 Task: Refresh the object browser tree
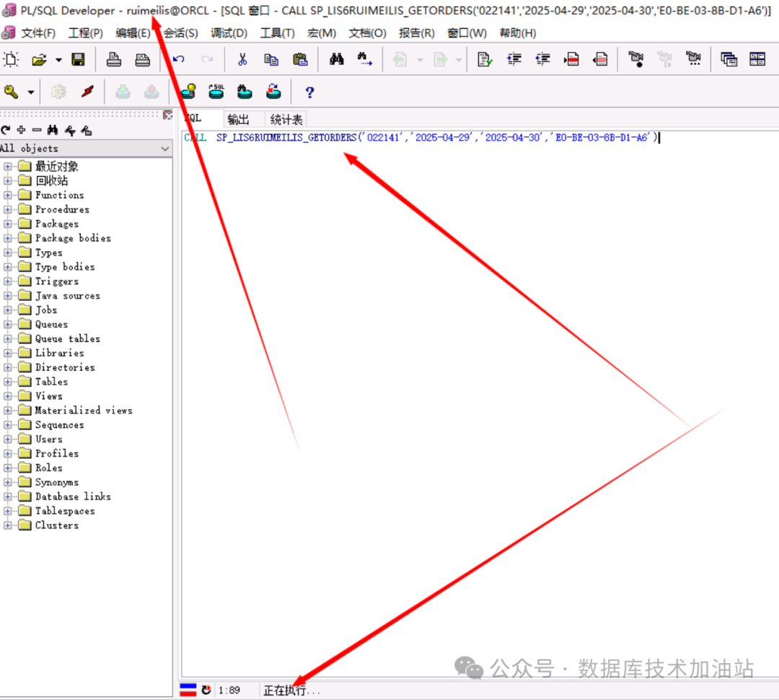click(x=6, y=130)
